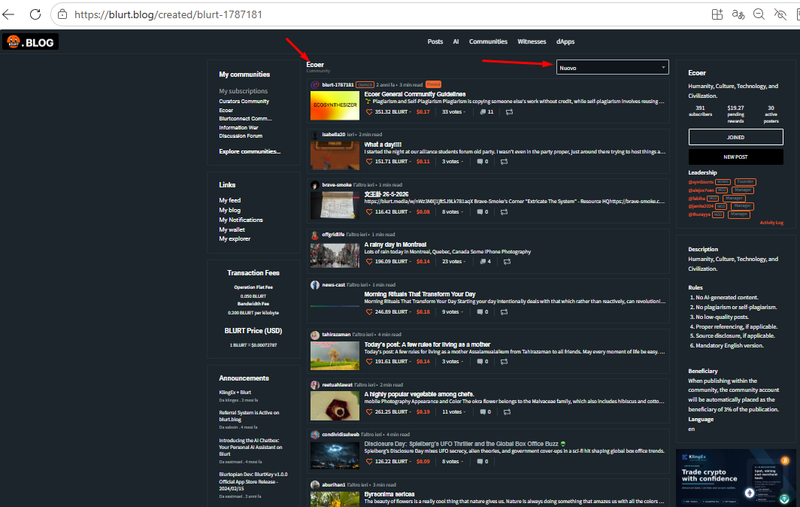800x507 pixels.
Task: Open the KlingEx + Blurt announcement
Action: pos(235,392)
